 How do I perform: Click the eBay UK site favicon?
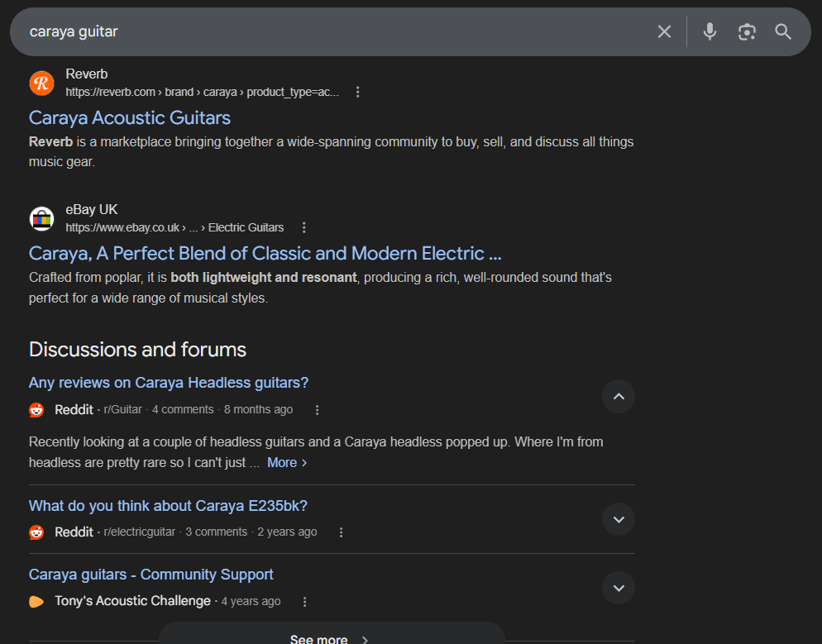click(x=42, y=219)
